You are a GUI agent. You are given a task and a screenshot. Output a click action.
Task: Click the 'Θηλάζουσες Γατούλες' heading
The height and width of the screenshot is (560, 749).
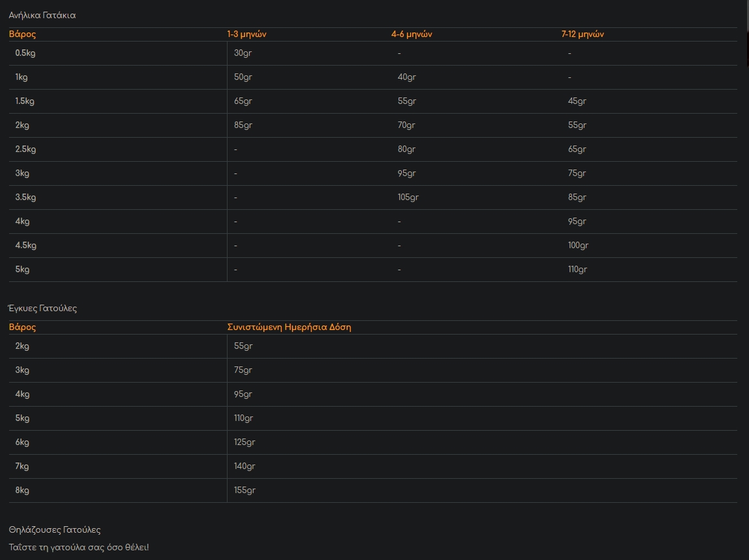[x=55, y=530]
